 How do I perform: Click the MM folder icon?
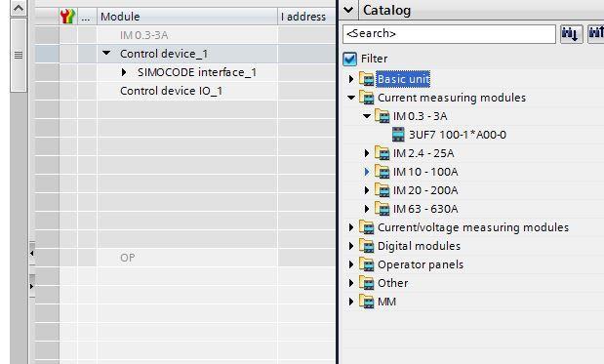(x=367, y=302)
